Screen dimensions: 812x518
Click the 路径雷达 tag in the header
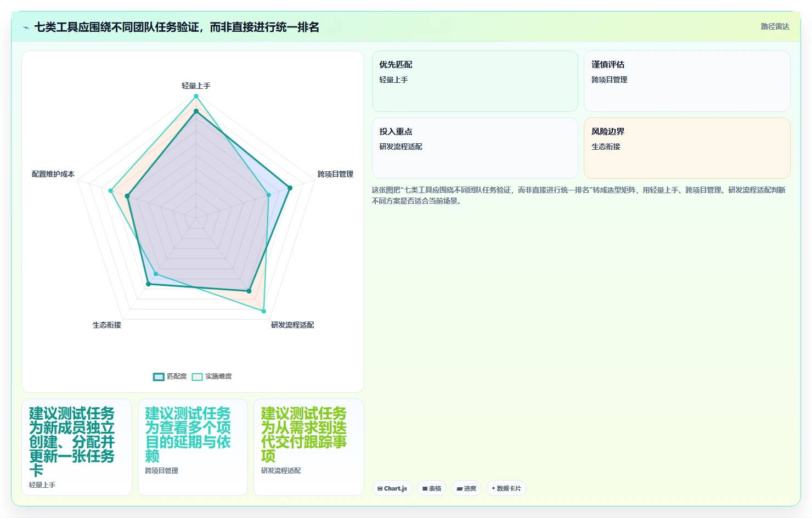(775, 26)
